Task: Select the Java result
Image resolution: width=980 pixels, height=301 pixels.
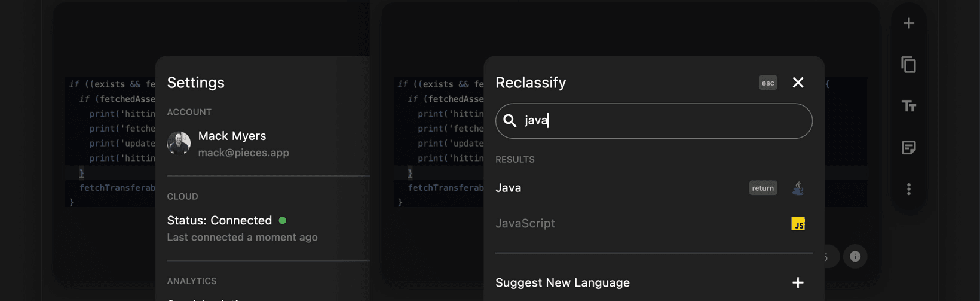Action: click(x=654, y=188)
